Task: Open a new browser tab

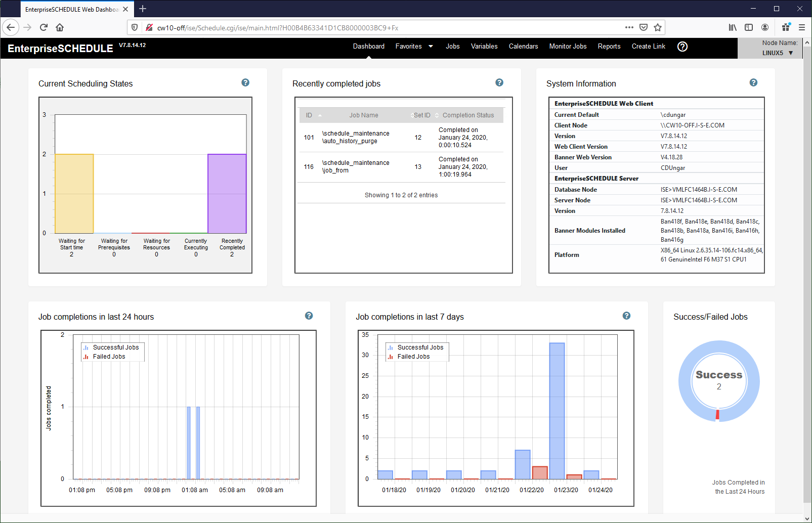Action: [143, 9]
